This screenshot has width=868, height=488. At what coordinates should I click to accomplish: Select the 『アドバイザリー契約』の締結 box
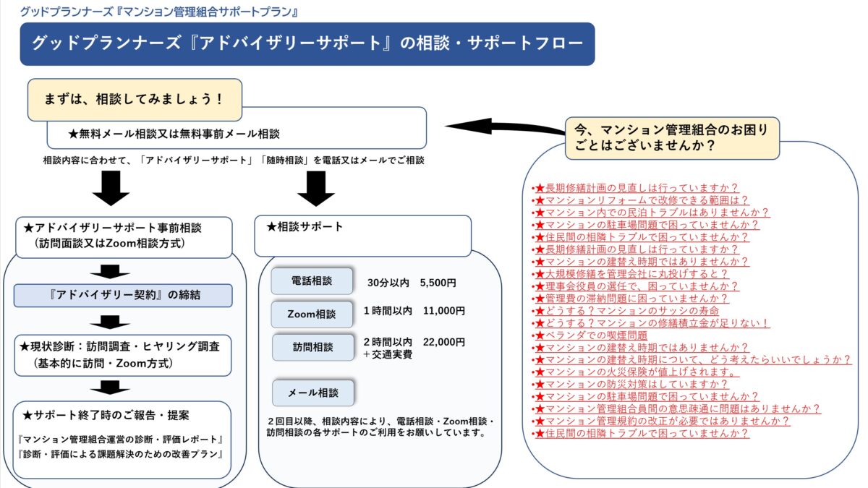point(123,295)
